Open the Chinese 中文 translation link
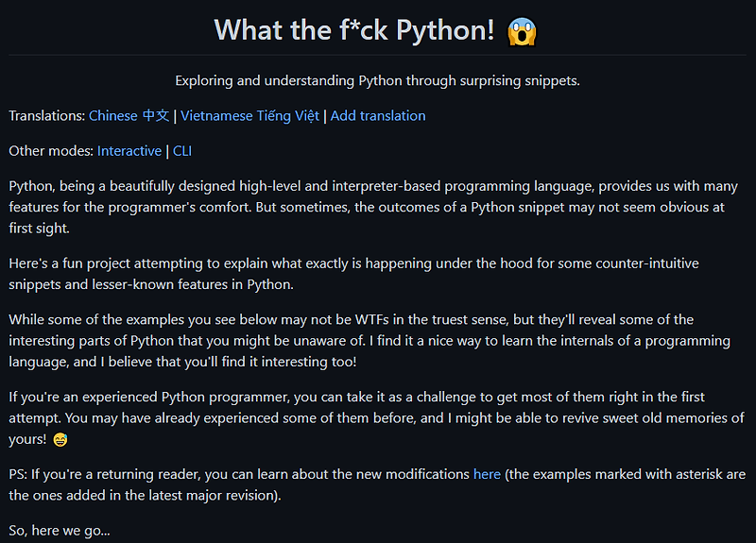Viewport: 756px width, 543px height. click(129, 116)
